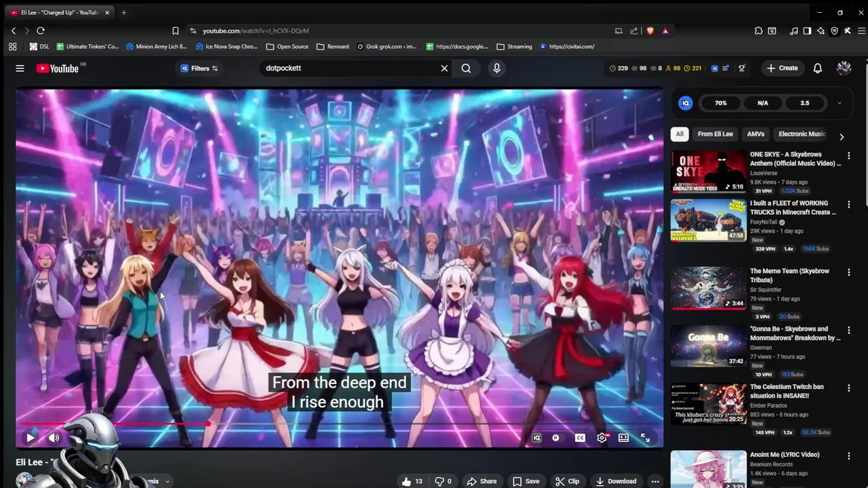Expand the vidIQ score panel chevron

839,103
